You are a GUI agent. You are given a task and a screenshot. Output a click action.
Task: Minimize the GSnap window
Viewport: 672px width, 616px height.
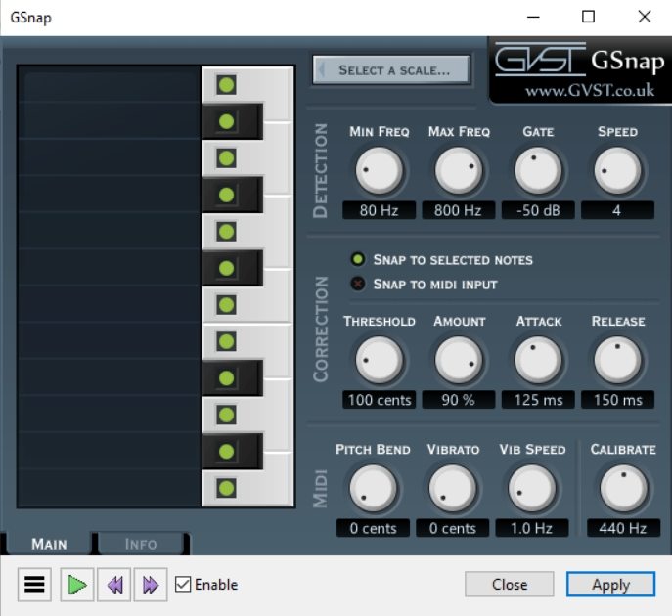(x=533, y=18)
